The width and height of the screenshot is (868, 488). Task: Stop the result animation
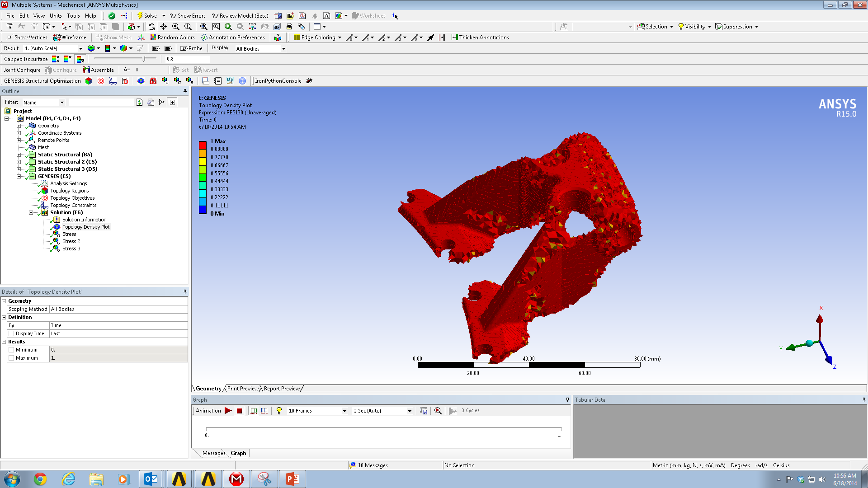(x=240, y=411)
